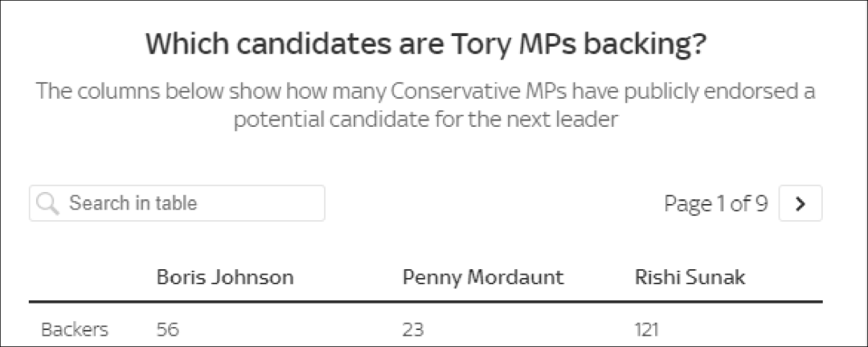Click the Page 1 of 9 indicator
Screen dimensions: 868x347
tap(716, 204)
